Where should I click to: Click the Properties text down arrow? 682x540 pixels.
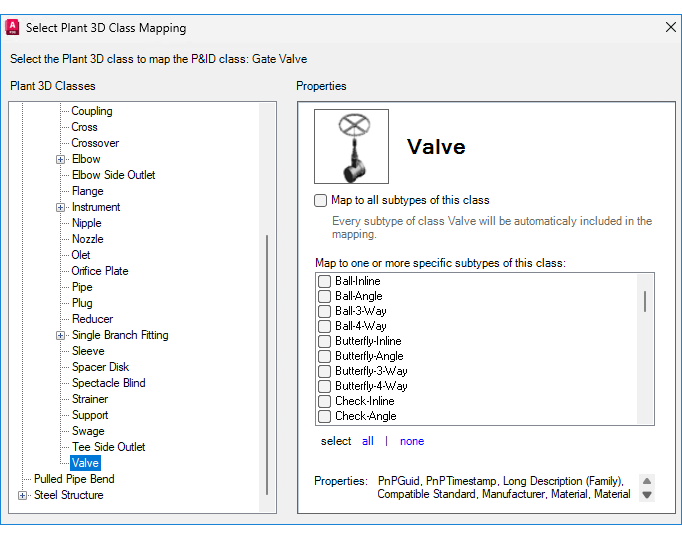point(647,495)
